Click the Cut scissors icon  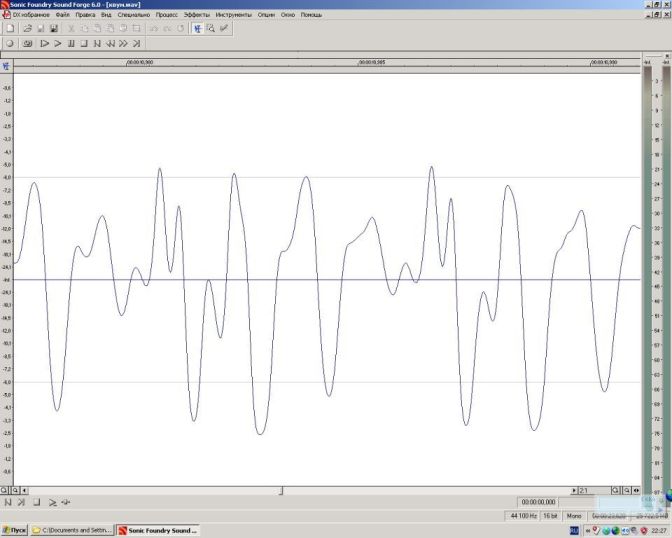71,29
